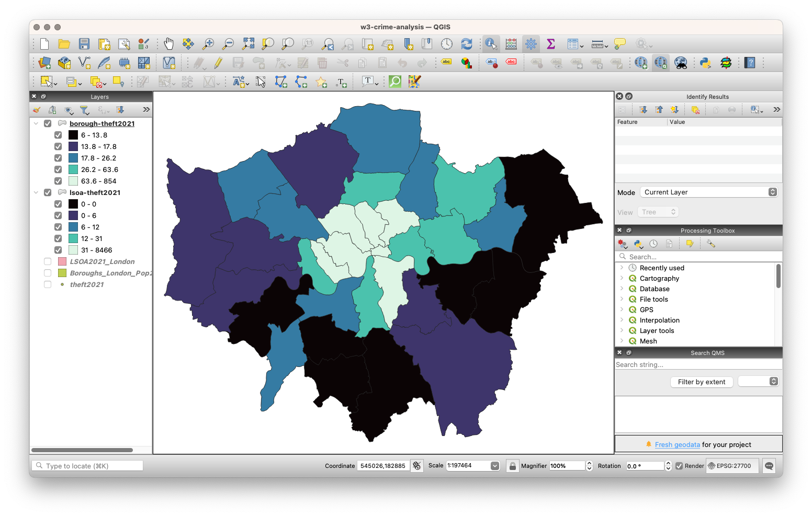
Task: Open dropdown next to Filter by extent
Action: pyautogui.click(x=758, y=381)
